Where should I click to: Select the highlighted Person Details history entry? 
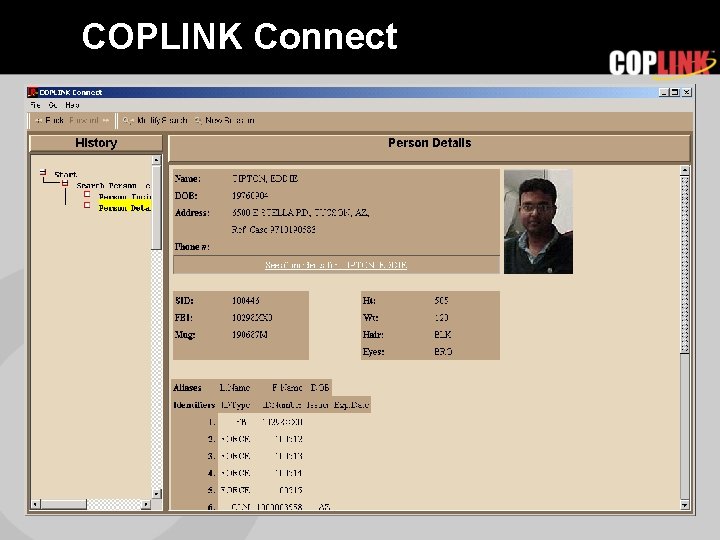pos(125,208)
